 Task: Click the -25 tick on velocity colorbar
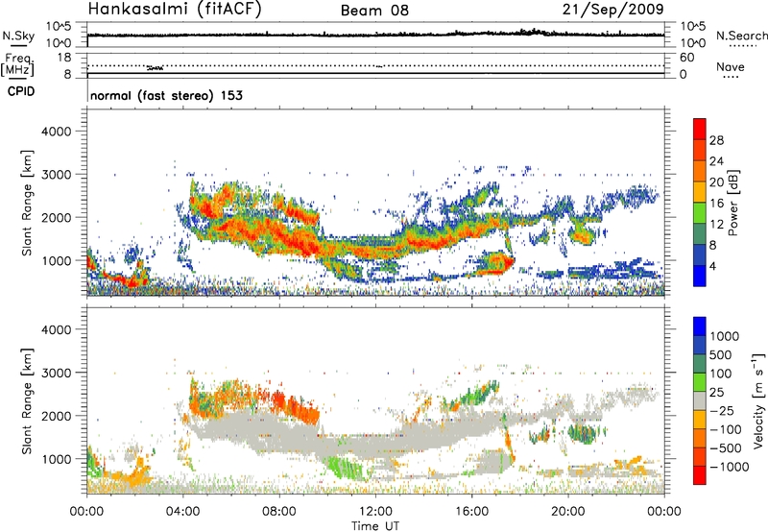pyautogui.click(x=722, y=410)
